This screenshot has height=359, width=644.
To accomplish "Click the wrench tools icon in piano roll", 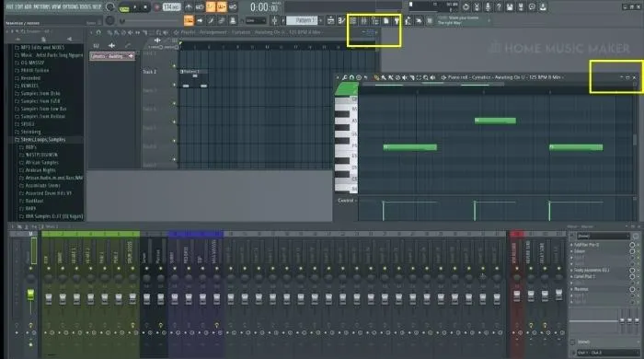I will (345, 77).
